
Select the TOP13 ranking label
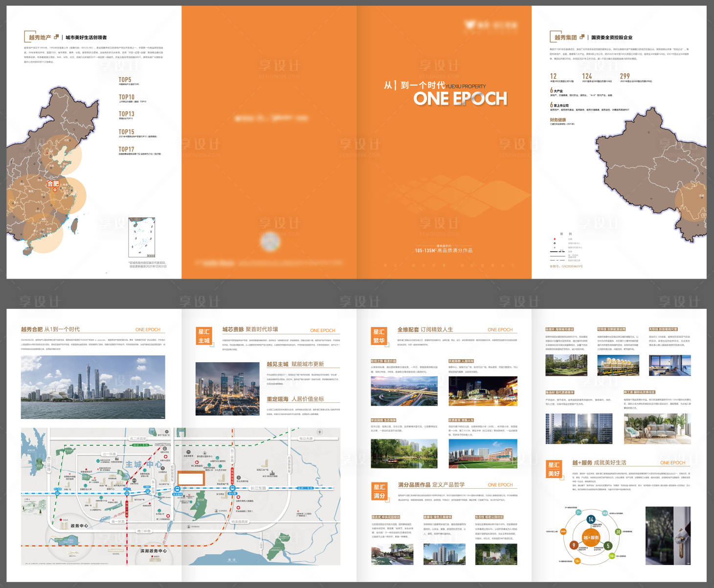(126, 114)
